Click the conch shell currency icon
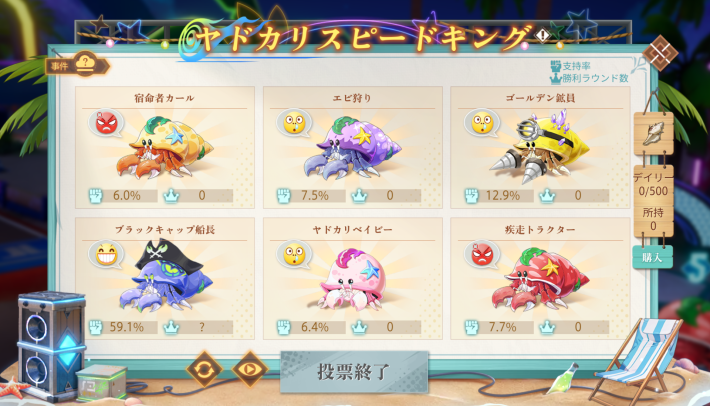 click(x=653, y=134)
